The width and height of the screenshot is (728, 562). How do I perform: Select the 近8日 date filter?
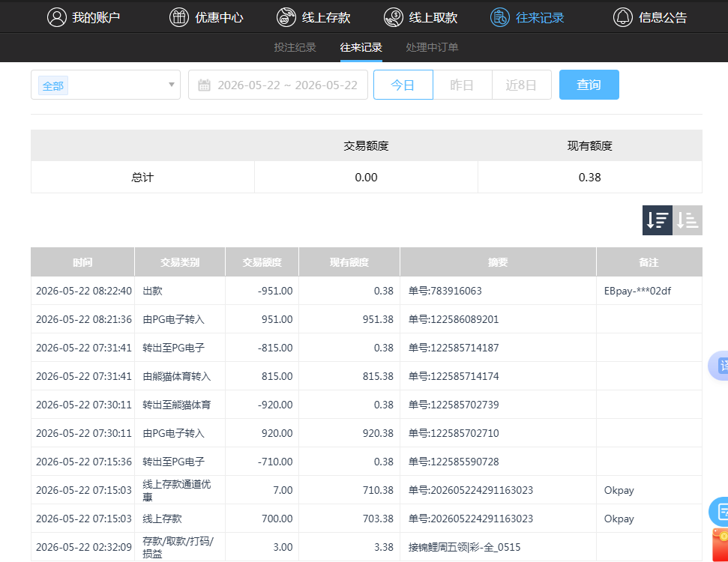tap(521, 85)
